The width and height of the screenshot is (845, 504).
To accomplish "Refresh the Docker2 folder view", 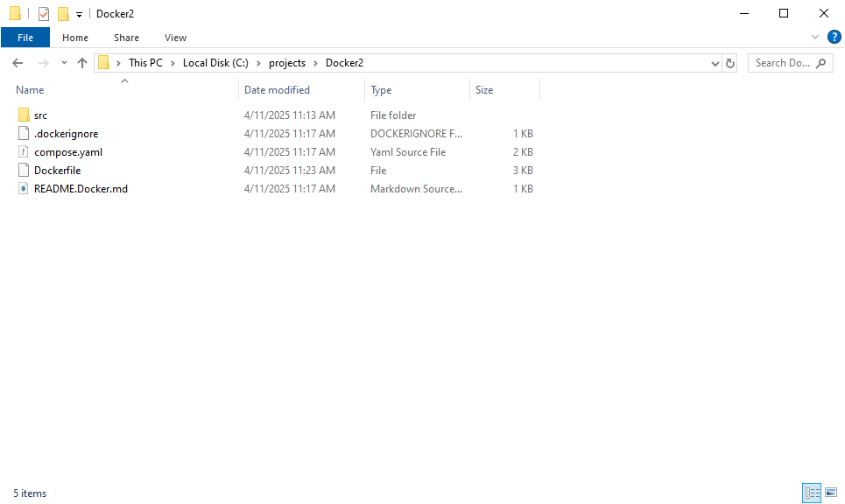I will (x=730, y=64).
